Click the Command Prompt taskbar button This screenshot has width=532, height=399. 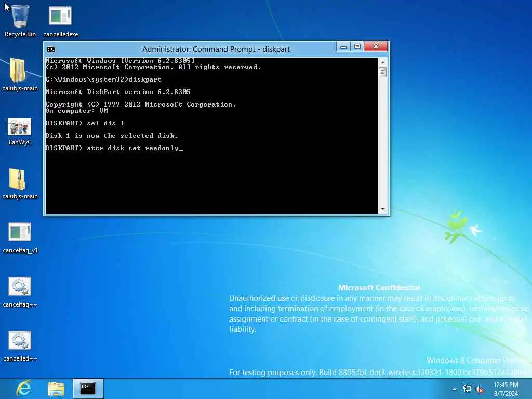(x=88, y=389)
